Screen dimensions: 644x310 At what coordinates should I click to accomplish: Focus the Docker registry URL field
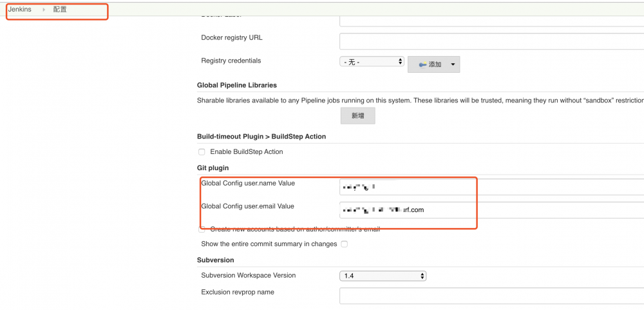point(491,41)
